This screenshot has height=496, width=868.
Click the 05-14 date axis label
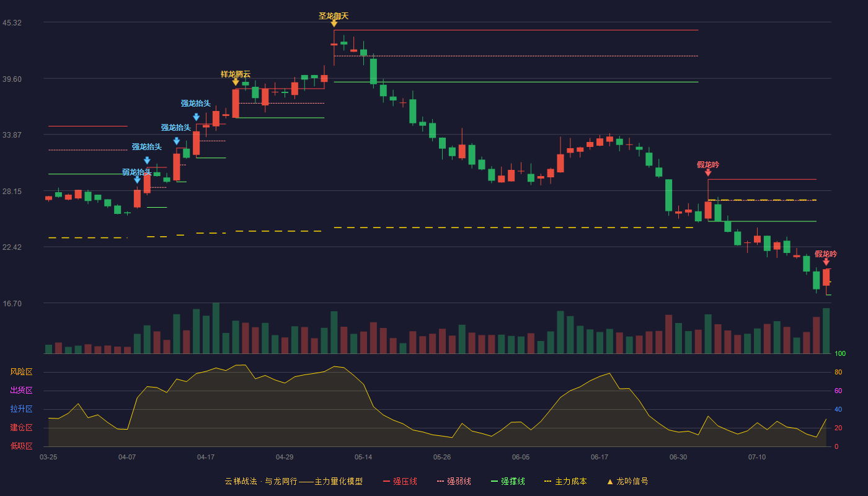coord(363,457)
